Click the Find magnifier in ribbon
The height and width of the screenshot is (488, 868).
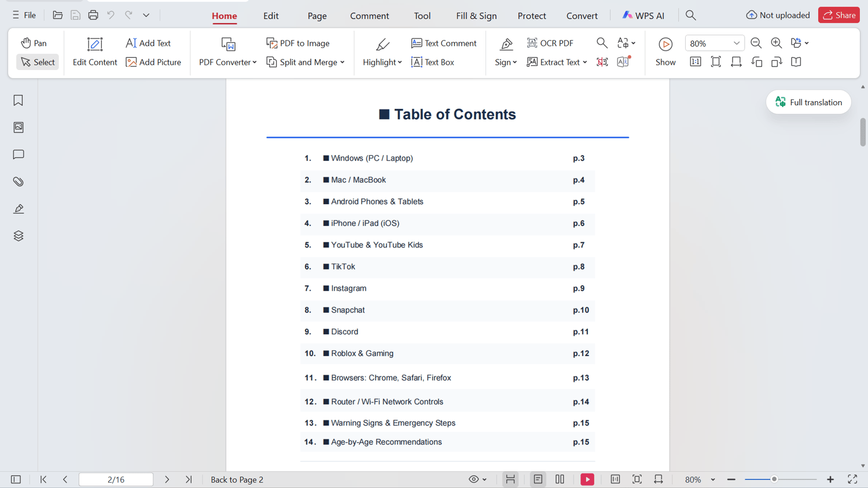pyautogui.click(x=602, y=43)
